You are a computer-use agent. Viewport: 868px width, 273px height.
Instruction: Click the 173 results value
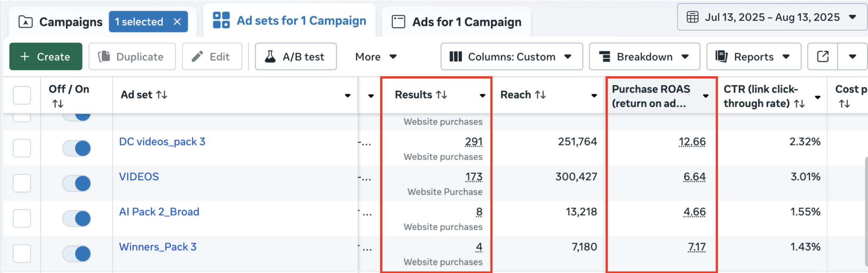coord(474,177)
